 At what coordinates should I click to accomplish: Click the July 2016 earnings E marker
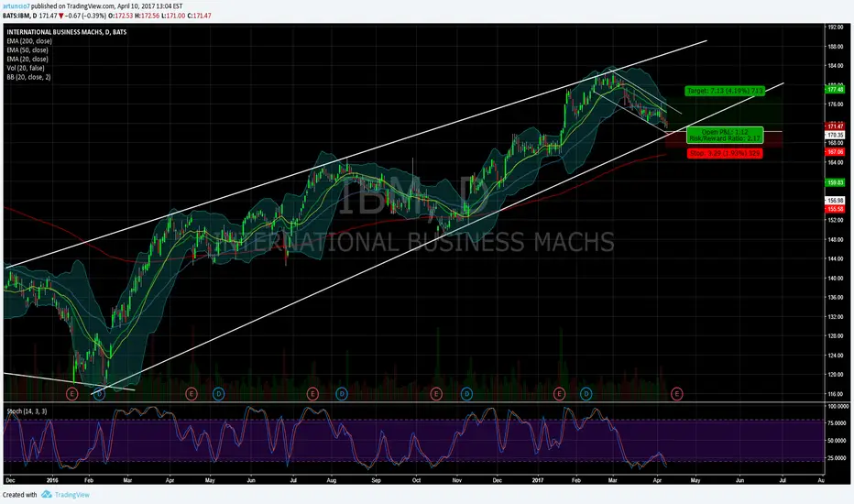pyautogui.click(x=312, y=393)
